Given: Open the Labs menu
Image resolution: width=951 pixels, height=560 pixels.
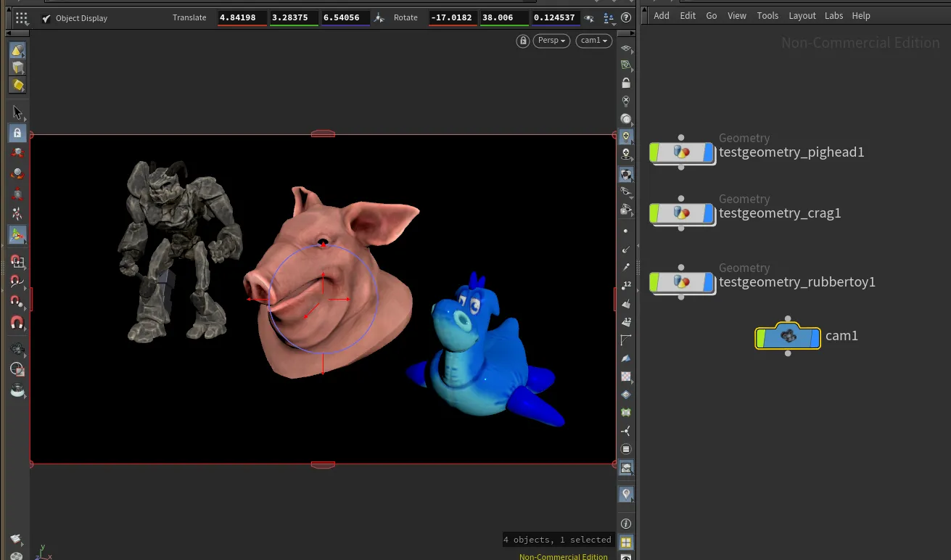Looking at the screenshot, I should point(834,15).
